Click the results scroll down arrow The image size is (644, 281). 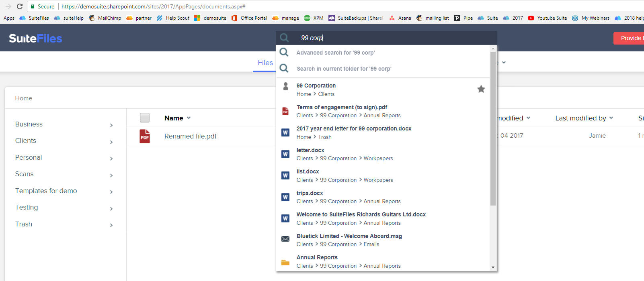[x=493, y=267]
